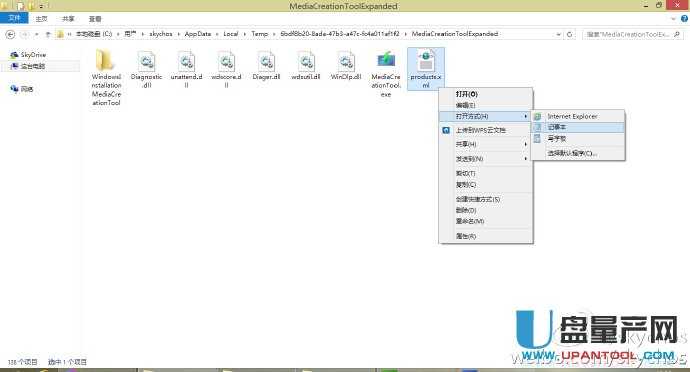
Task: Choose 复制(C) in the context menu
Action: (x=486, y=184)
